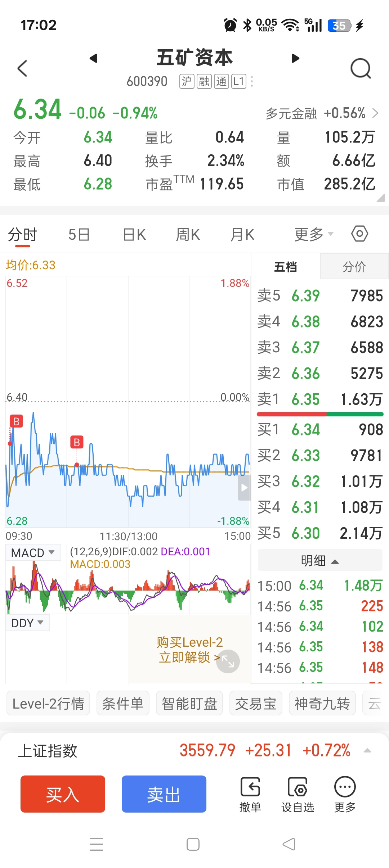Viewport: 389px width, 868px height.
Task: Switch to the 5日 tab
Action: tap(79, 235)
